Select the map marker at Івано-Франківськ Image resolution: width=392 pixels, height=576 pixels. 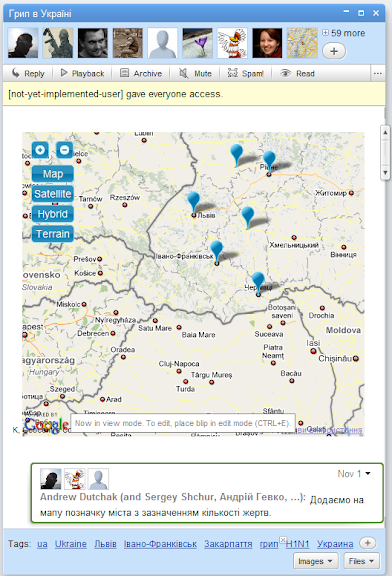[x=216, y=251]
